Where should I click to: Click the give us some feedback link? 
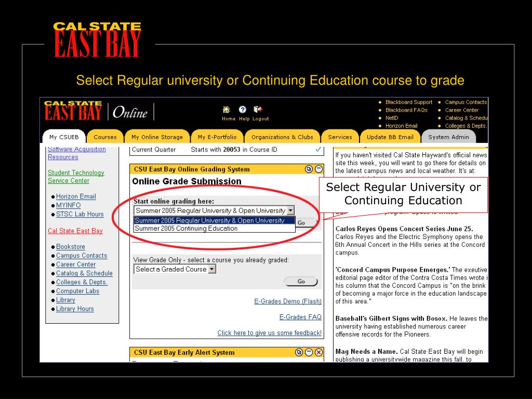(270, 333)
